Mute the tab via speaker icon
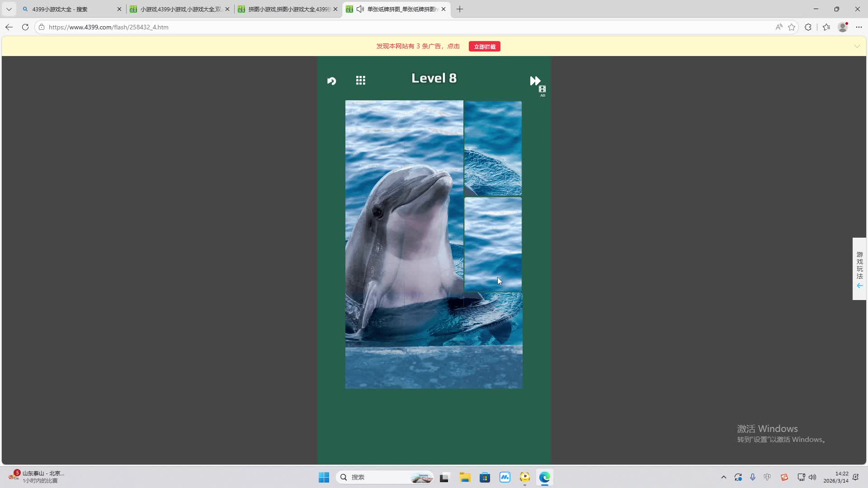The image size is (868, 488). [x=360, y=9]
